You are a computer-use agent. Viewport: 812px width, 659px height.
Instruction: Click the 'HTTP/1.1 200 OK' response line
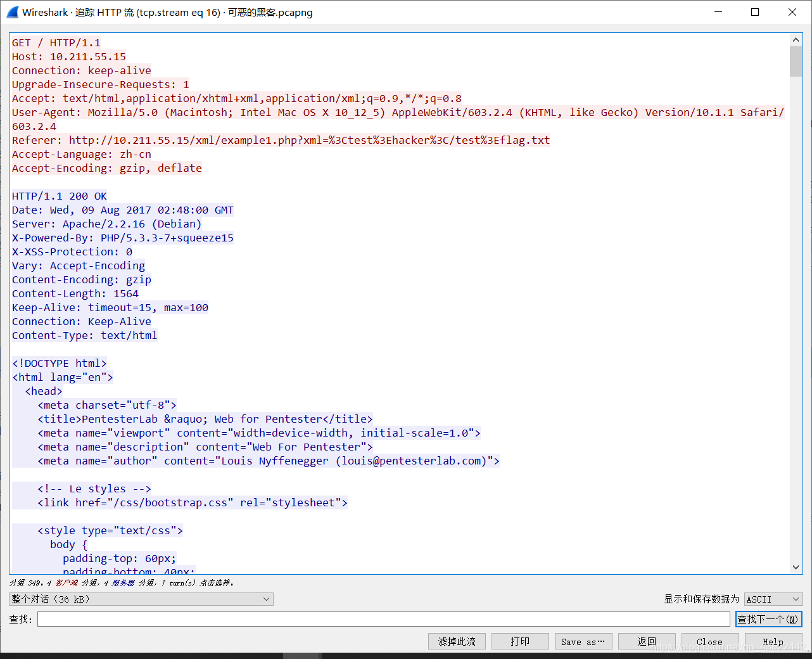pos(60,196)
